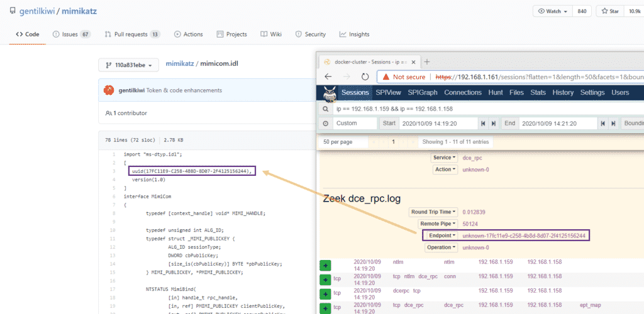
Task: Jump to previous Start time arrow
Action: (x=482, y=123)
